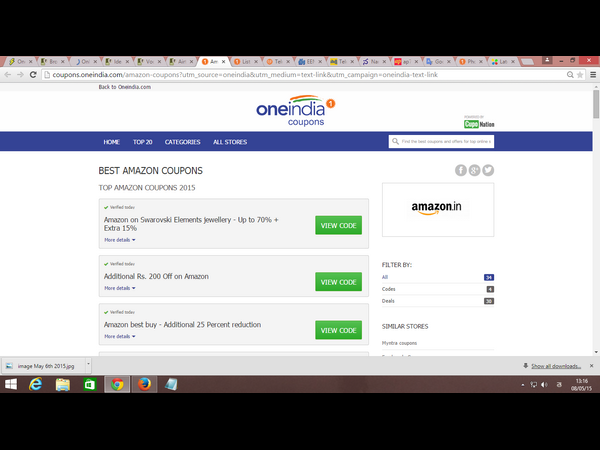This screenshot has width=600, height=450.
Task: Filter coupons by Deals
Action: pyautogui.click(x=389, y=301)
